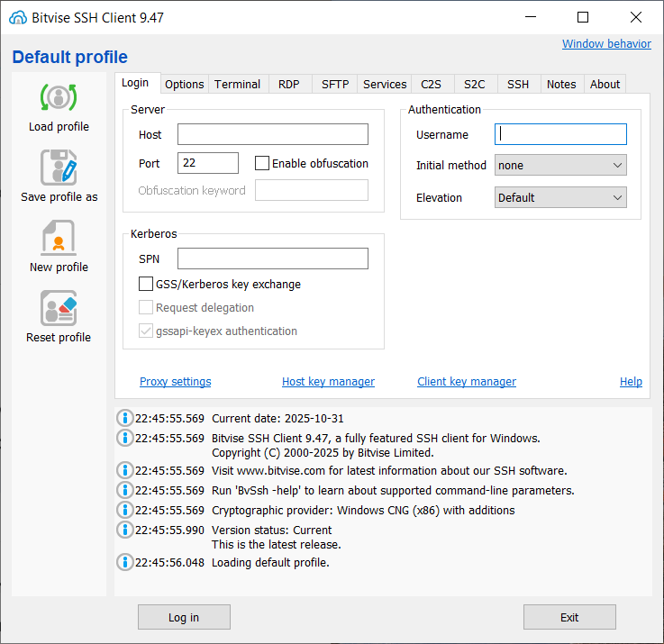The height and width of the screenshot is (644, 664).
Task: Open the Notes tab
Action: (x=561, y=85)
